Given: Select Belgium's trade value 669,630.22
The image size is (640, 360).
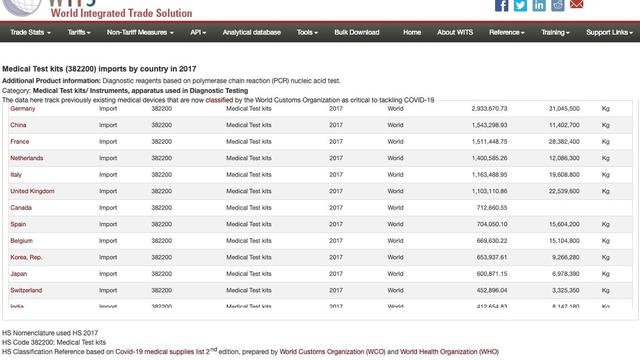Looking at the screenshot, I should pos(492,241).
